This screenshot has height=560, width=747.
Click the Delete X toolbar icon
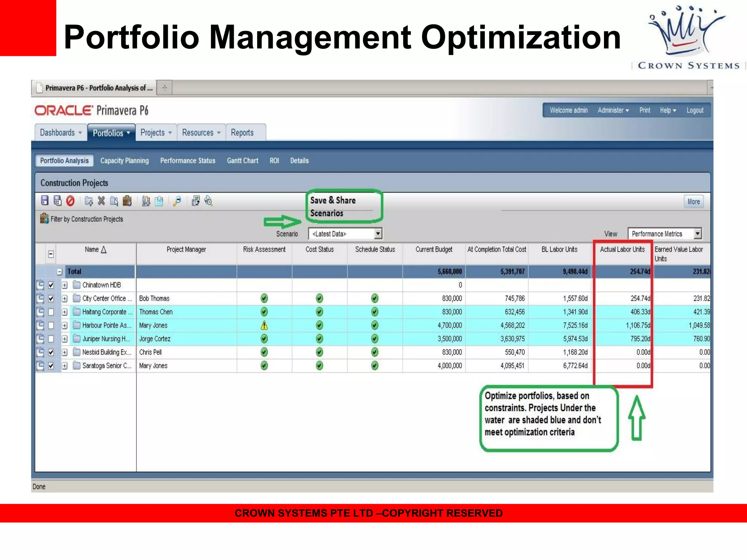tap(101, 201)
